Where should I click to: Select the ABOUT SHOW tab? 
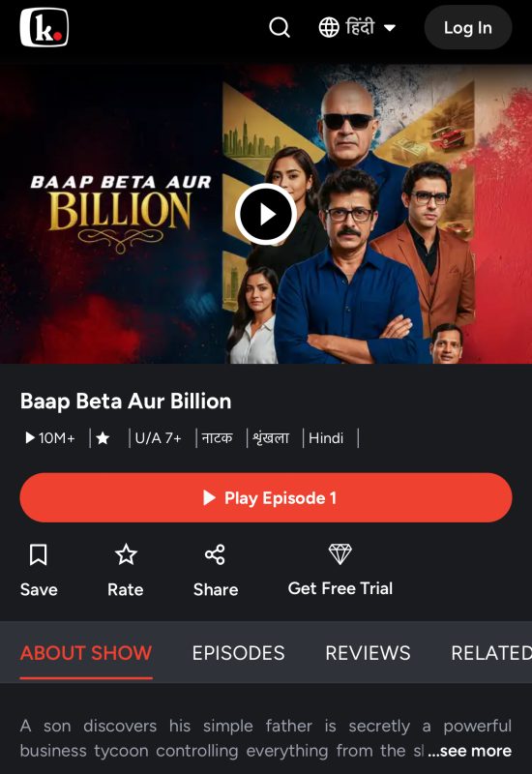coord(86,653)
